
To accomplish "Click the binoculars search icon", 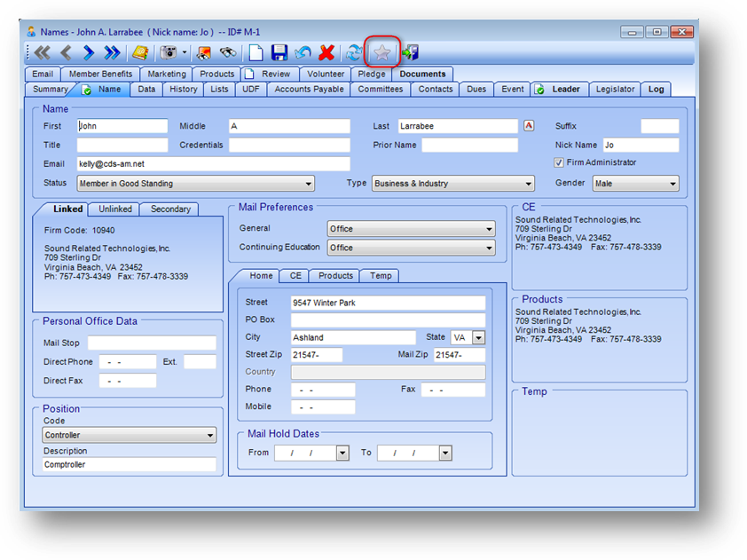I will (x=228, y=53).
